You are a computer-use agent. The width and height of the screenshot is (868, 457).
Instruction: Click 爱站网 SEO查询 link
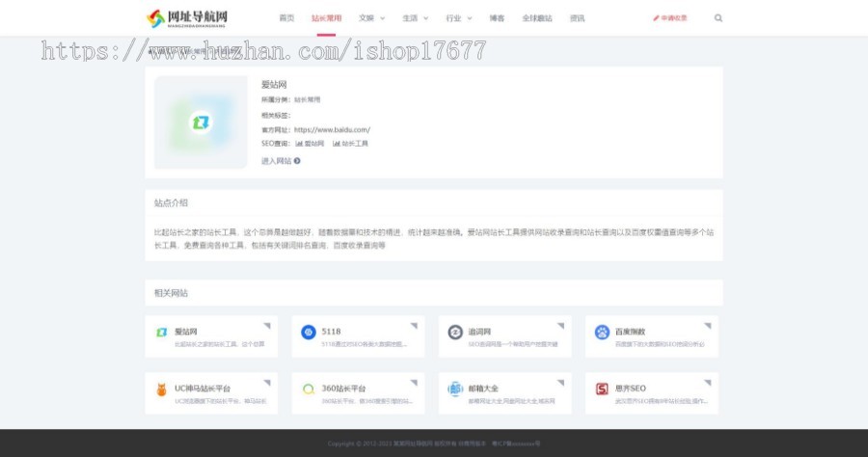310,144
